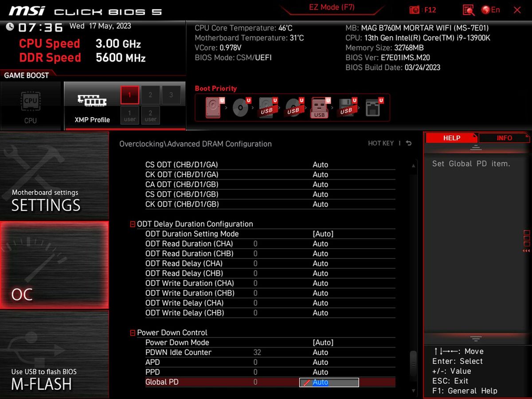Select the APD row

(270, 362)
